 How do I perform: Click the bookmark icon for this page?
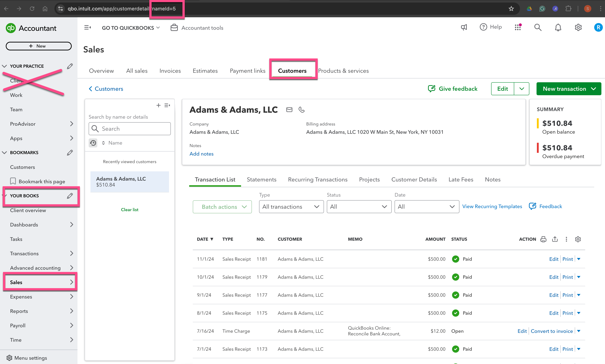13,181
